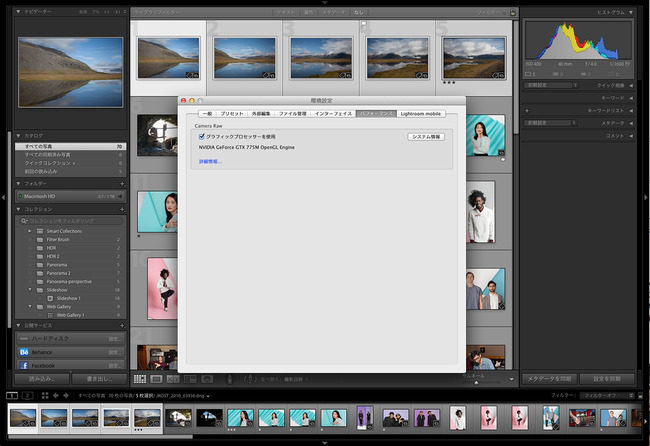Select Compare view XY icon

[x=173, y=379]
